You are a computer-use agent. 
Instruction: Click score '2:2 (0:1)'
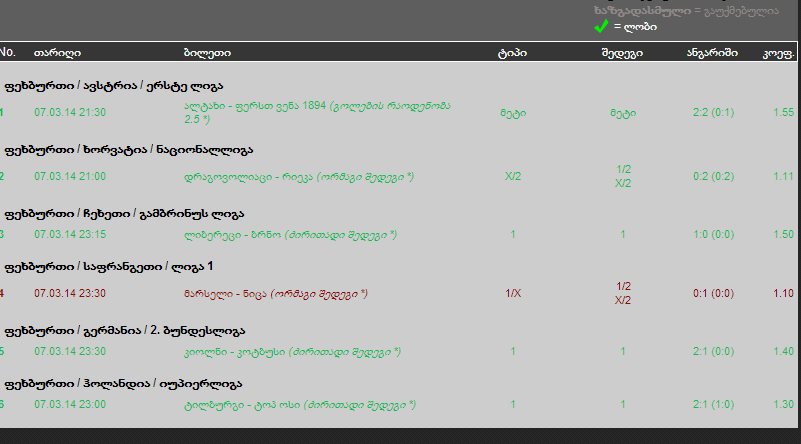point(713,112)
